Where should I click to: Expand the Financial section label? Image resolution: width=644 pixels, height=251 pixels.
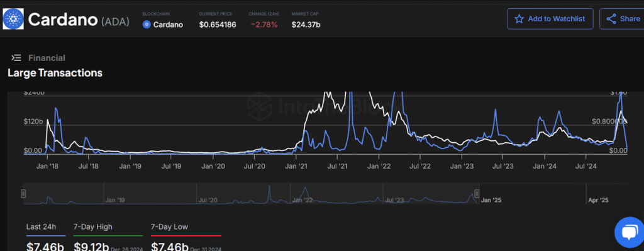coord(47,58)
